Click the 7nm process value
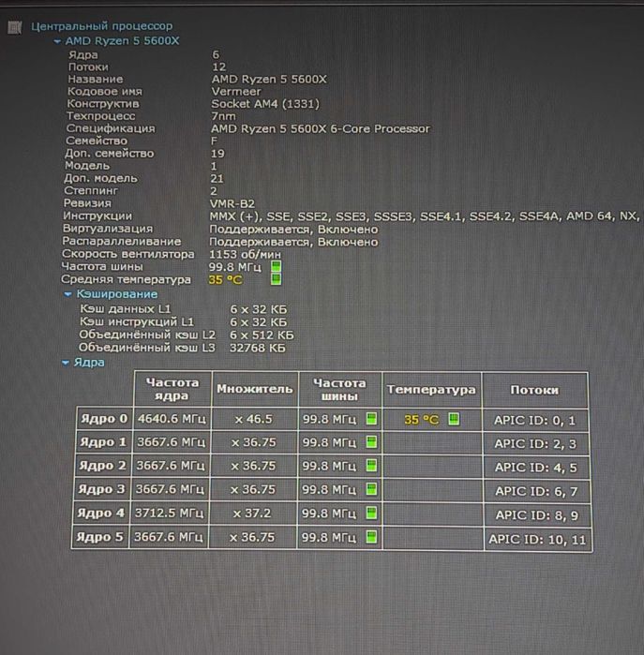The image size is (644, 655). tap(224, 116)
